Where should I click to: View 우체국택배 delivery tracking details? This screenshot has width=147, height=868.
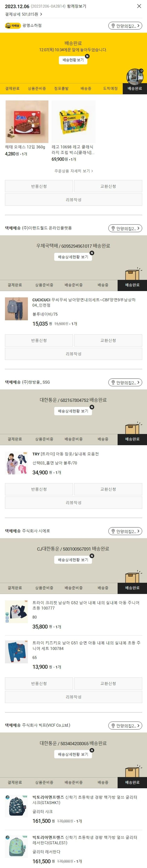[73, 257]
